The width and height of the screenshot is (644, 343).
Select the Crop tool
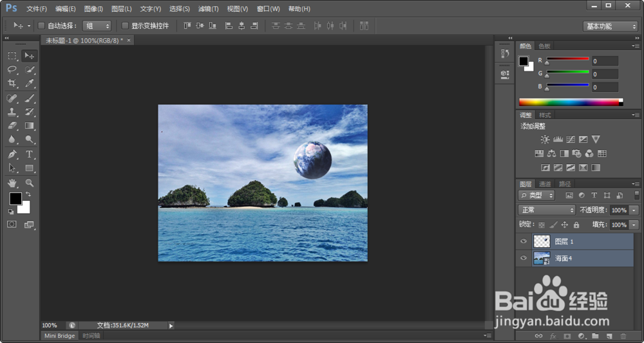coord(12,84)
